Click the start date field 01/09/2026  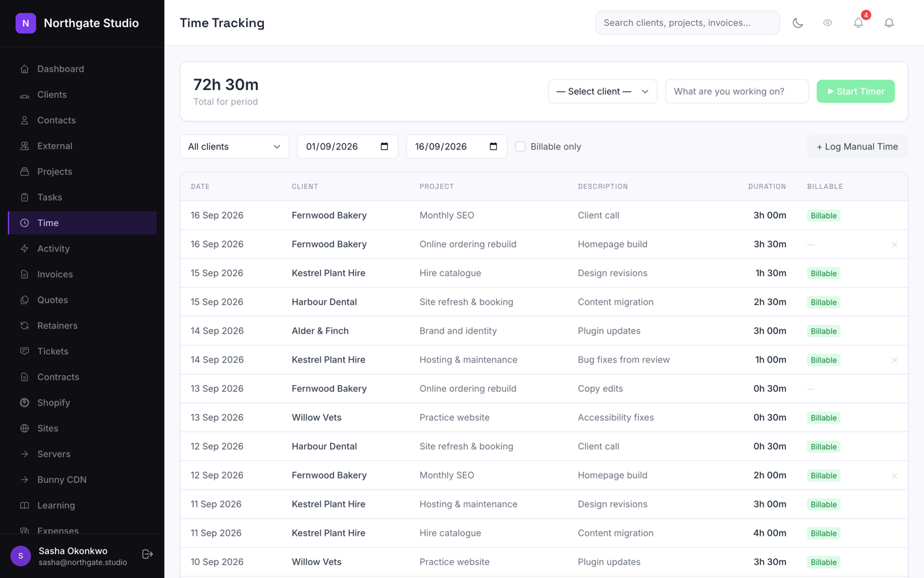[x=348, y=147]
